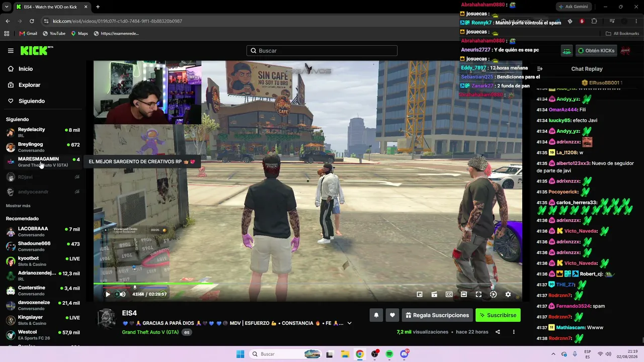This screenshot has height=362, width=644.
Task: Toggle theater mode
Action: coord(464,295)
